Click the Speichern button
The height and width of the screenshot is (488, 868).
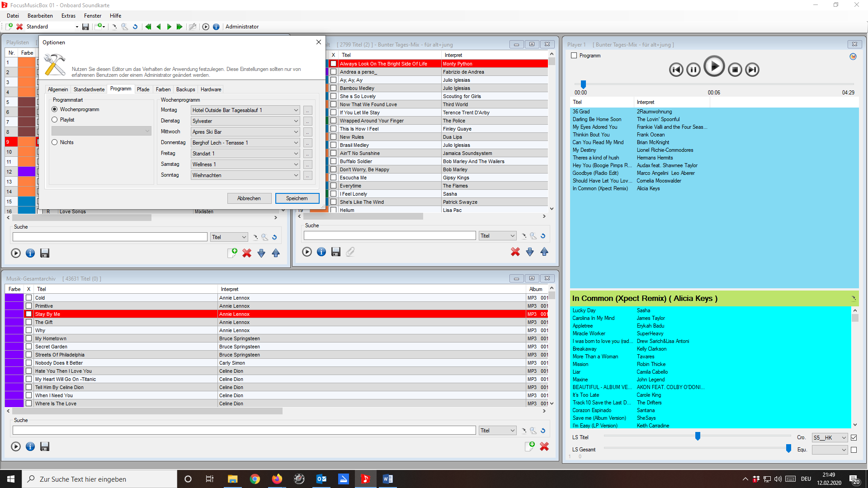click(297, 198)
